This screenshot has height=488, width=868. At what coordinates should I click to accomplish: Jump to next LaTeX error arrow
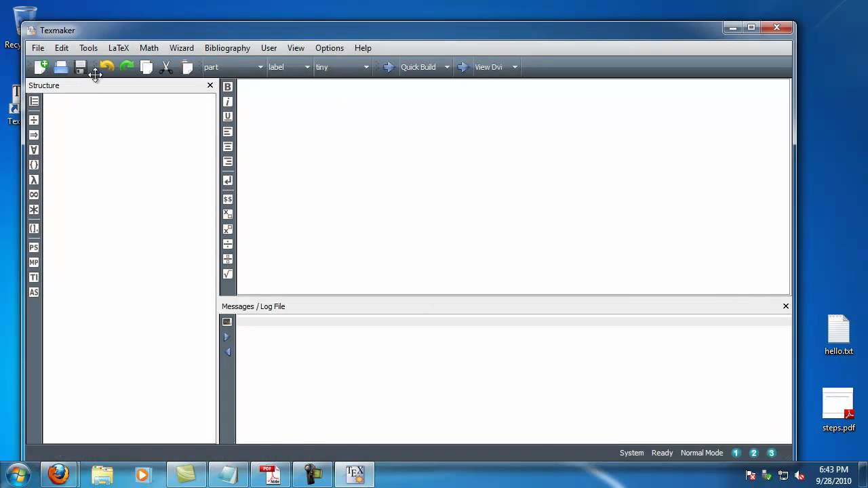tap(227, 337)
